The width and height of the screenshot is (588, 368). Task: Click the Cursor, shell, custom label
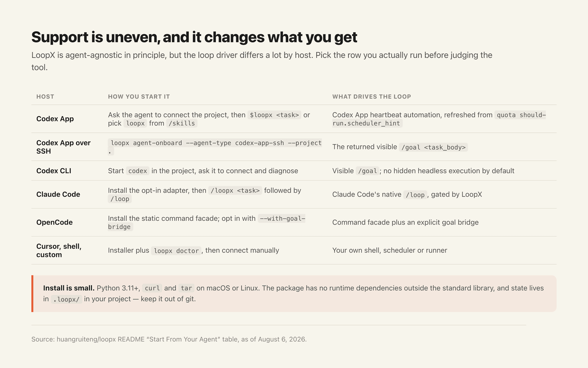[59, 250]
